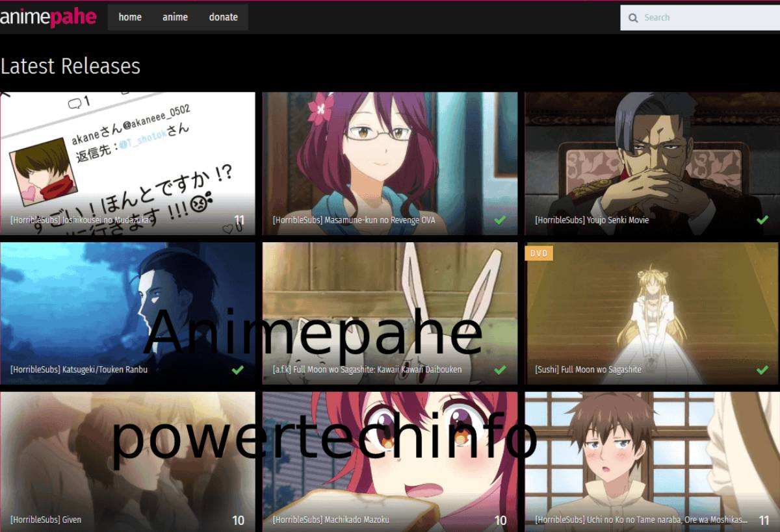The height and width of the screenshot is (532, 780).
Task: Click green checkmark on Youjo Senki Movie
Action: [x=762, y=220]
